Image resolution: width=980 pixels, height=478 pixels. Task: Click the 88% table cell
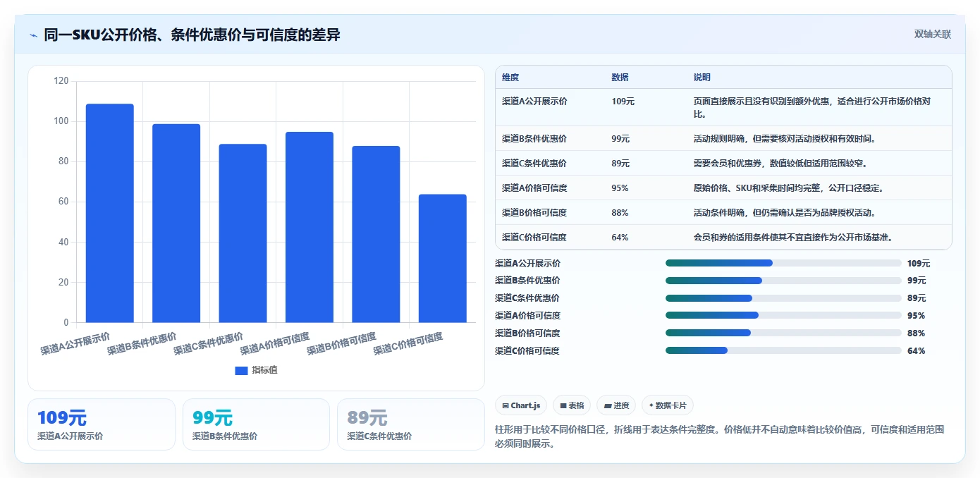coord(620,213)
